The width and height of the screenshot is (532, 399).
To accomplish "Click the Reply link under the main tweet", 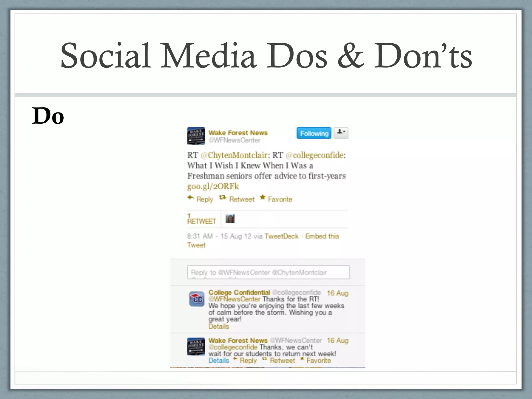I will click(204, 199).
